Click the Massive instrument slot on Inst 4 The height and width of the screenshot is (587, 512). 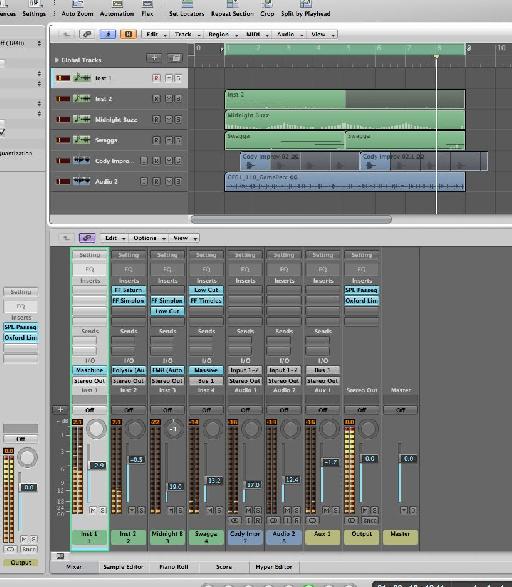point(206,370)
